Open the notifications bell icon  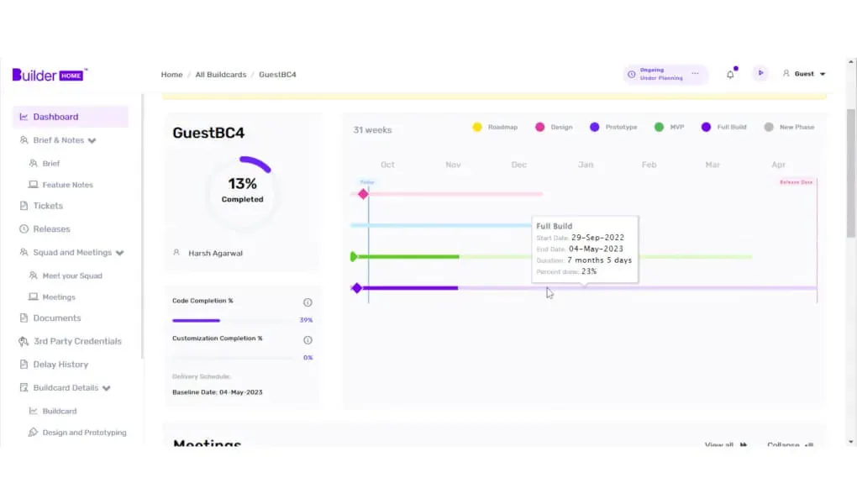tap(730, 75)
